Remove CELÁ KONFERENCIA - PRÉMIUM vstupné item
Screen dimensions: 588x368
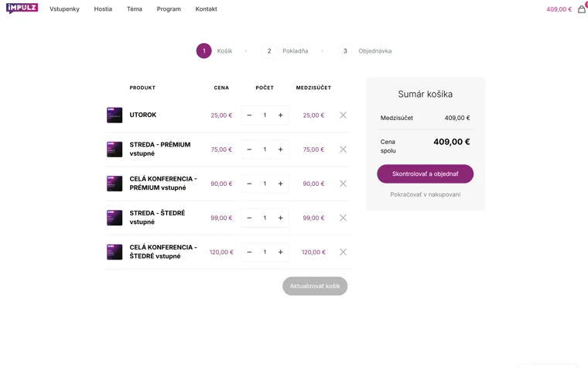[343, 184]
